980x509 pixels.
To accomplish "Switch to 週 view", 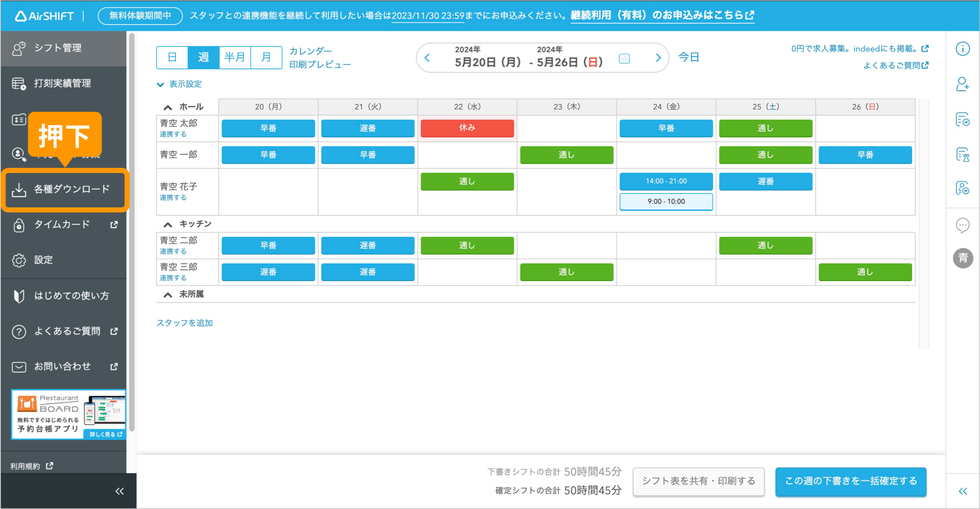I will tap(204, 57).
